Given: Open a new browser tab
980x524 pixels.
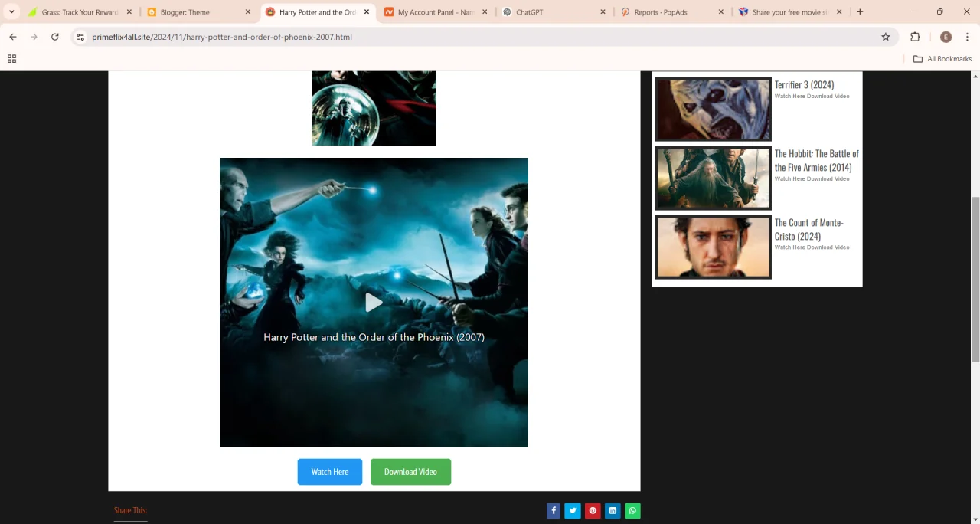Looking at the screenshot, I should tap(860, 12).
